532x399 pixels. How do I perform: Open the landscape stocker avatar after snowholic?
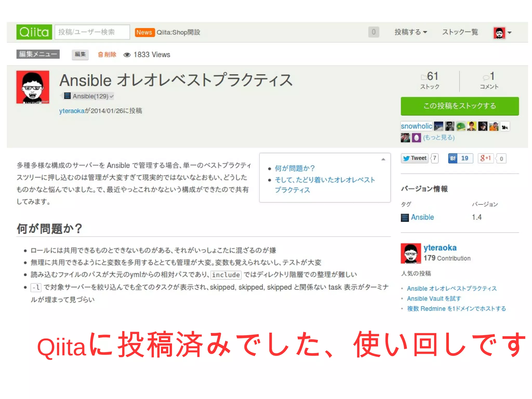point(438,126)
